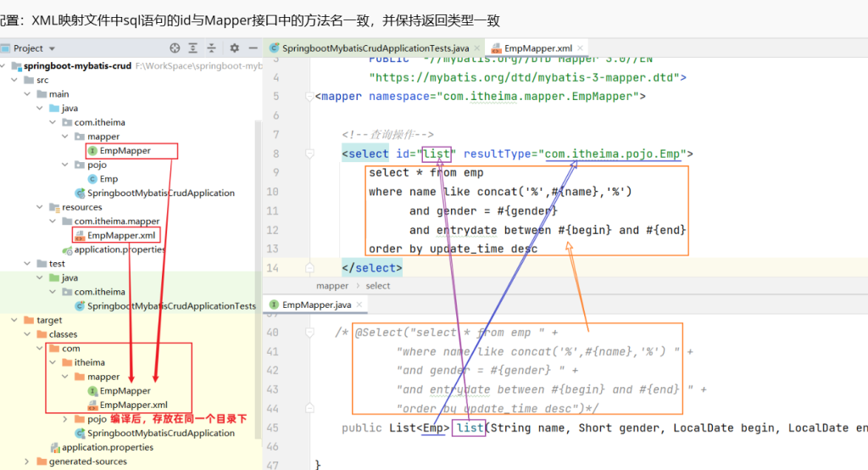Viewport: 868px width, 470px height.
Task: Click the Project panel vertical scrollbar
Action: (258, 277)
